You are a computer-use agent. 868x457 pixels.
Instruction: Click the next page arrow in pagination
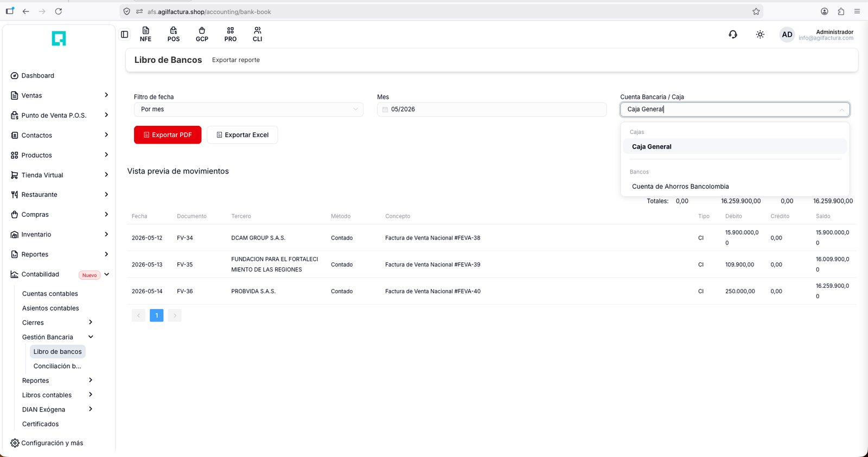click(175, 316)
